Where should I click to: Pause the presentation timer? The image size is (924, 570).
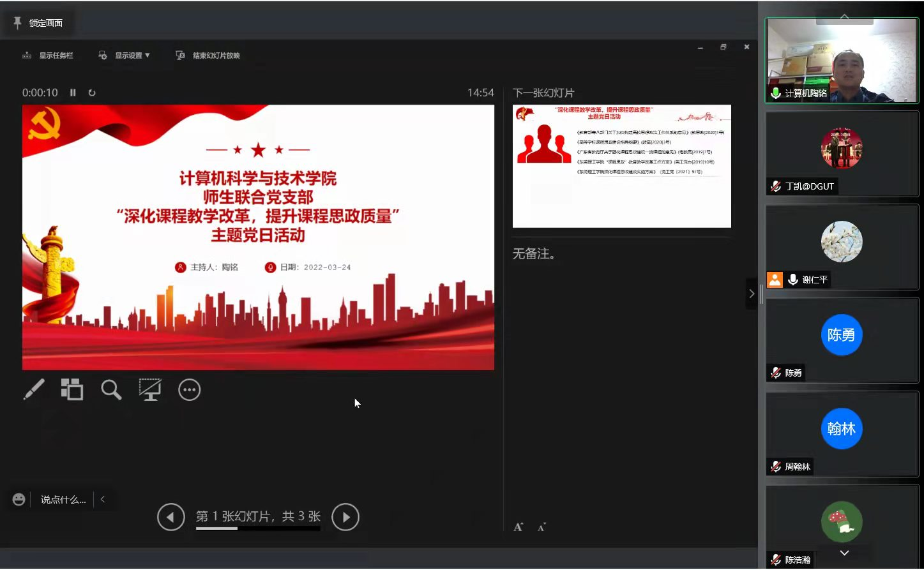pyautogui.click(x=73, y=93)
